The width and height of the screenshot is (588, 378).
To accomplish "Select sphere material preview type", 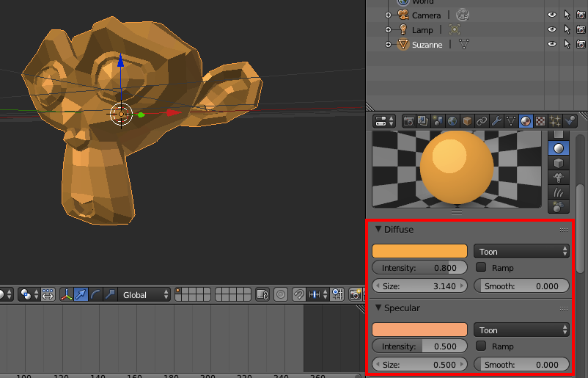I will (559, 148).
